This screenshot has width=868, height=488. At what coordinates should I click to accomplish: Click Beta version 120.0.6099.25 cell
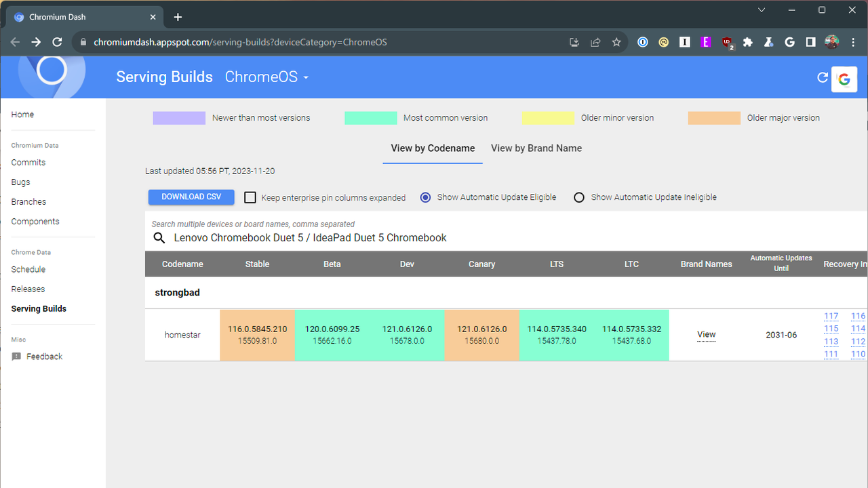332,335
